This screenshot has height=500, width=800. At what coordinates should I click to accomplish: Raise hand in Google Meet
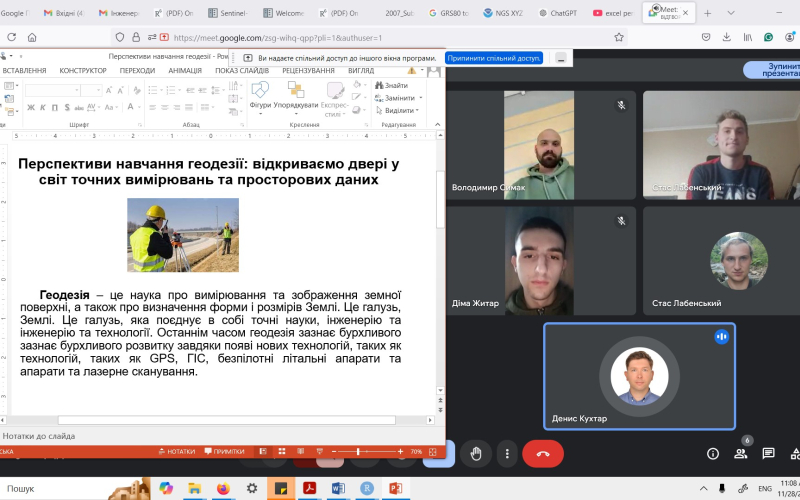(476, 454)
